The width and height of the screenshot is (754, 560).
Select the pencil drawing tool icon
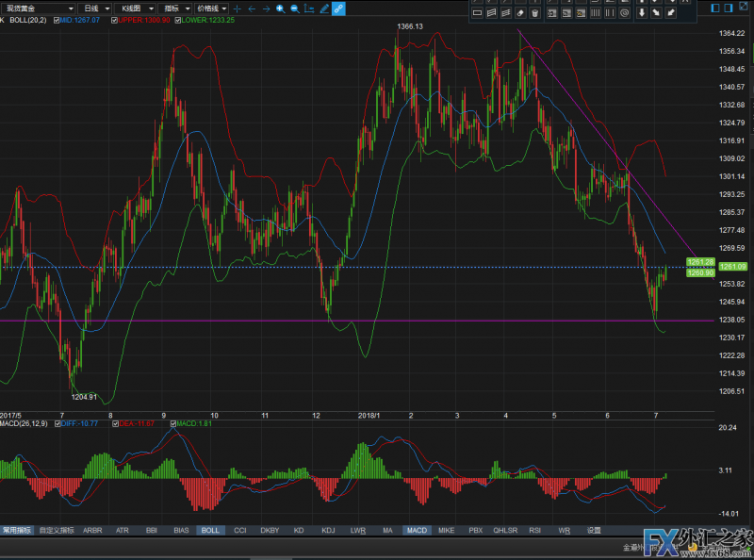point(324,8)
